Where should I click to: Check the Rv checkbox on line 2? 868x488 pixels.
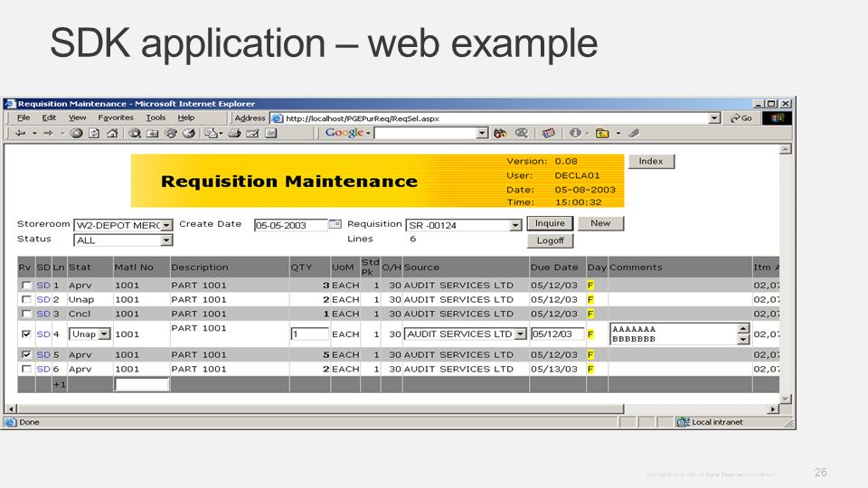point(26,299)
